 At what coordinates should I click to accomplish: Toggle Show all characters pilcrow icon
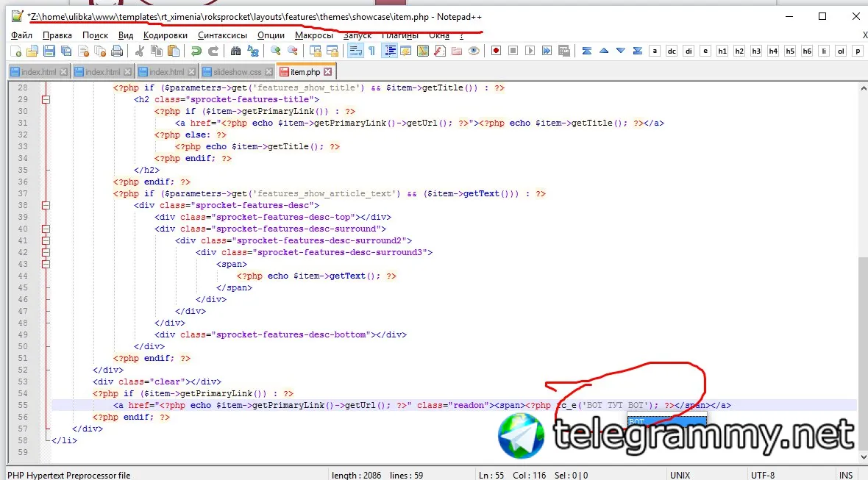click(x=372, y=51)
